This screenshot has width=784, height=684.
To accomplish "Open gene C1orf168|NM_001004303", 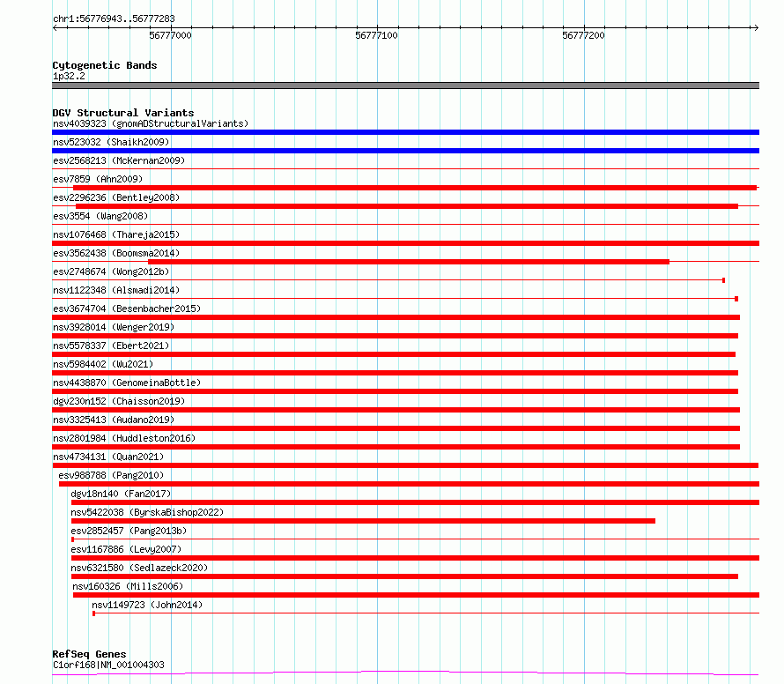I will (x=108, y=665).
